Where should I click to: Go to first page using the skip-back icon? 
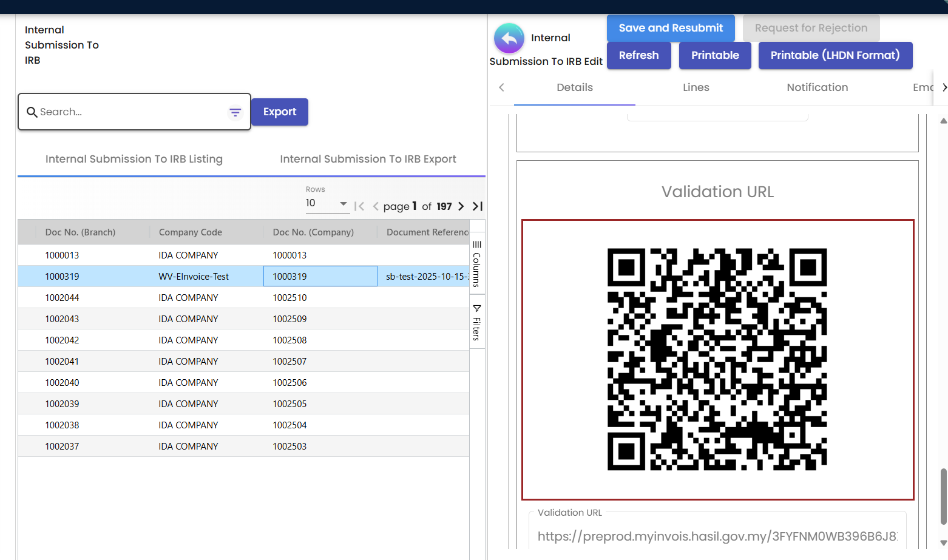coord(359,206)
